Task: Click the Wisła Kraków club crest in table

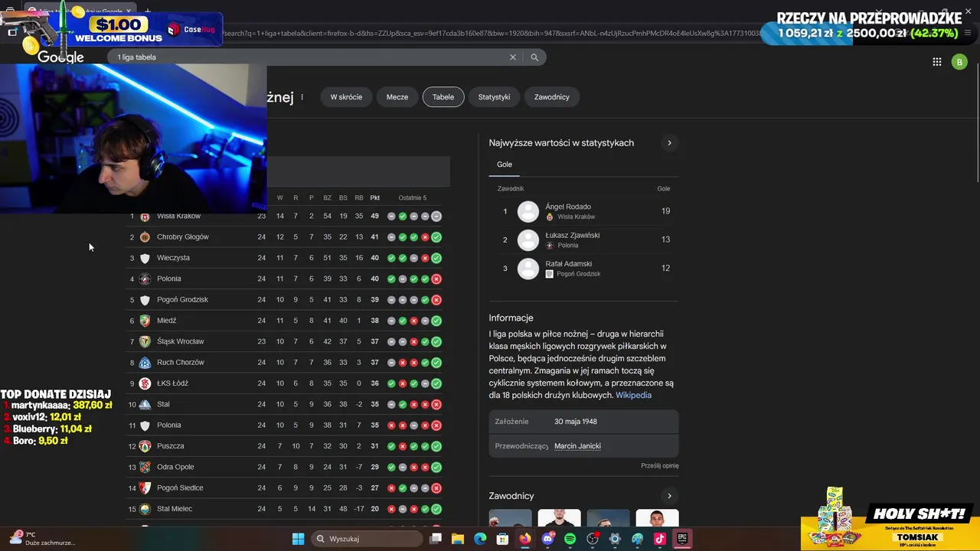Action: pyautogui.click(x=145, y=217)
